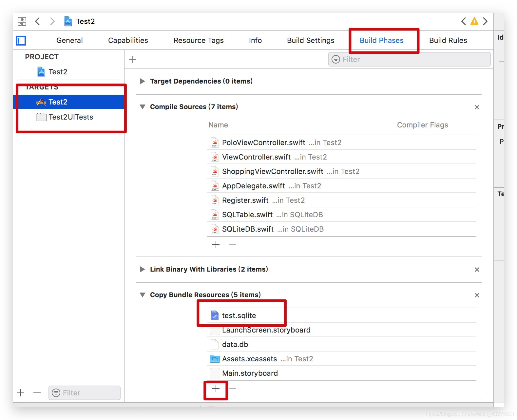Jump to previous issue arrow

coord(463,21)
